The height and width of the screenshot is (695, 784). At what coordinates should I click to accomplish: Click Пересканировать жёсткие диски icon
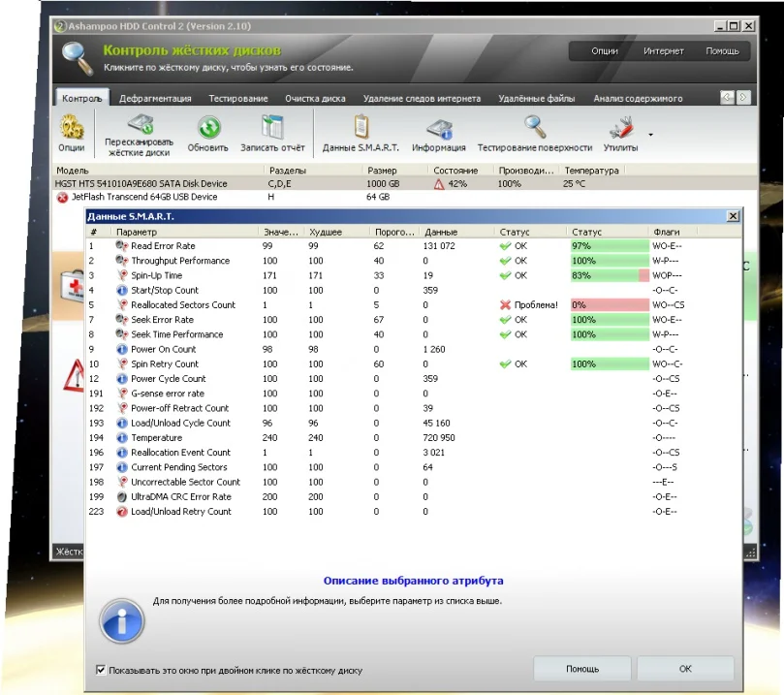(140, 124)
